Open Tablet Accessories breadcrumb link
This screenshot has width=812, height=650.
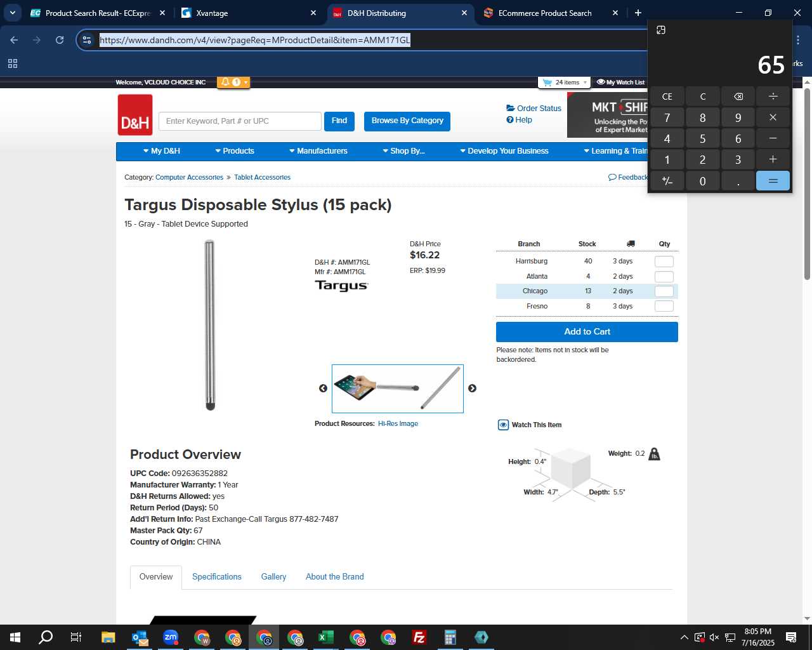(262, 178)
